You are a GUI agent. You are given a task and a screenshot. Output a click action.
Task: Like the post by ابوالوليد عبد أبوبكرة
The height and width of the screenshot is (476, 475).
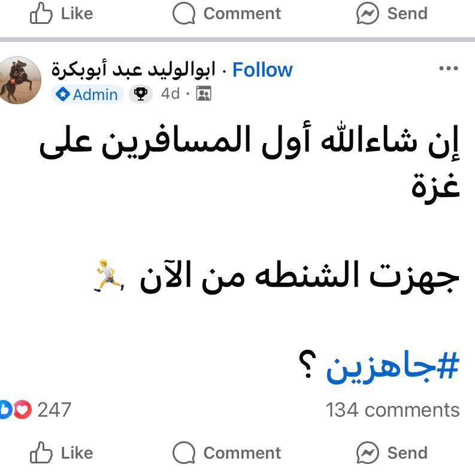tap(62, 453)
